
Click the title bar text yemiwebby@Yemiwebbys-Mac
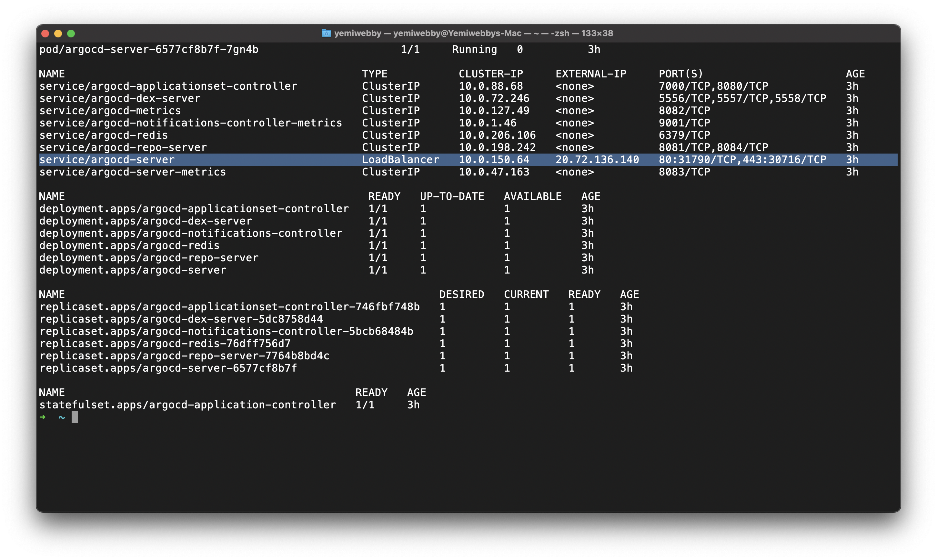(x=457, y=33)
